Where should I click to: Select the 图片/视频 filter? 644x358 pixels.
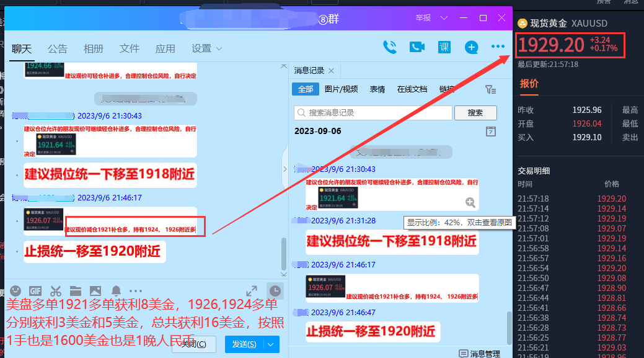[x=341, y=89]
